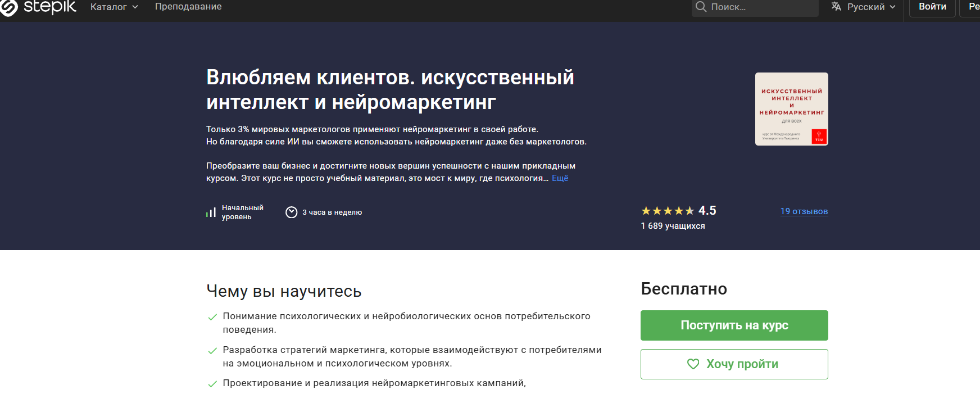Expand the description with Ещё link

coord(560,178)
